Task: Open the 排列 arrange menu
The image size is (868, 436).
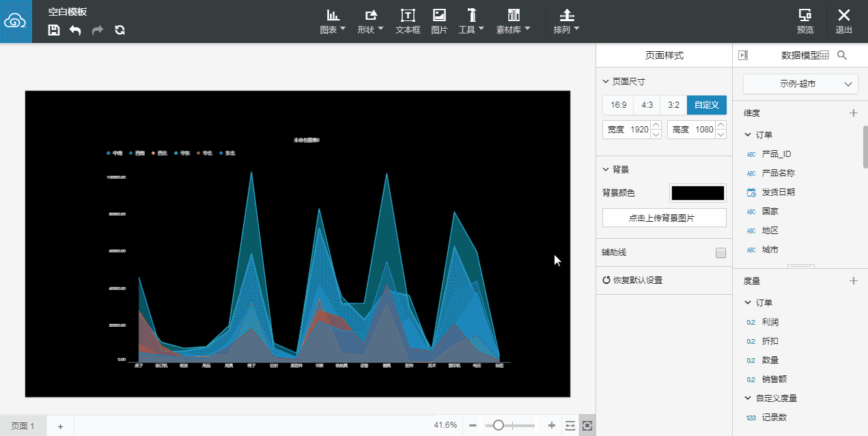Action: pos(566,21)
